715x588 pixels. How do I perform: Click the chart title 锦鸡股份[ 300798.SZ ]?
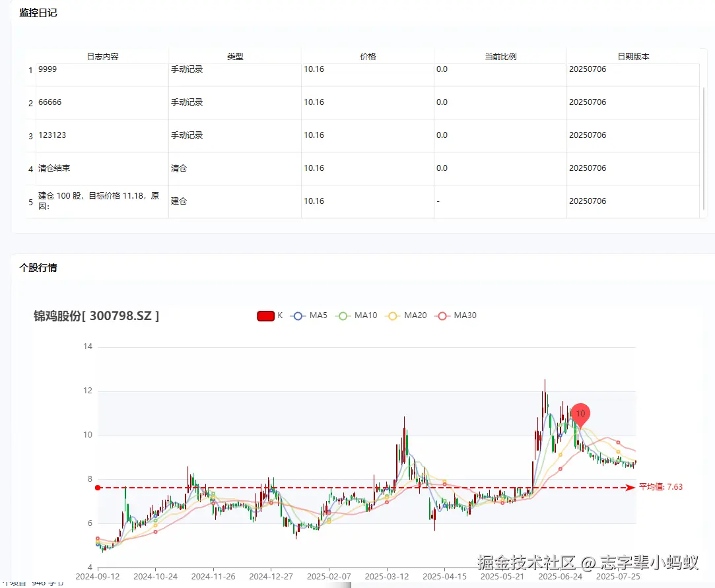point(96,315)
